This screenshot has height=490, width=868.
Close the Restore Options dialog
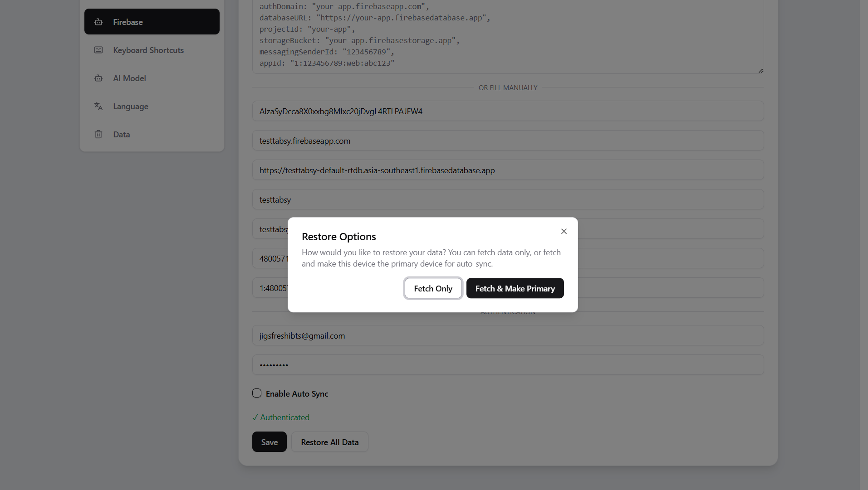click(x=564, y=231)
